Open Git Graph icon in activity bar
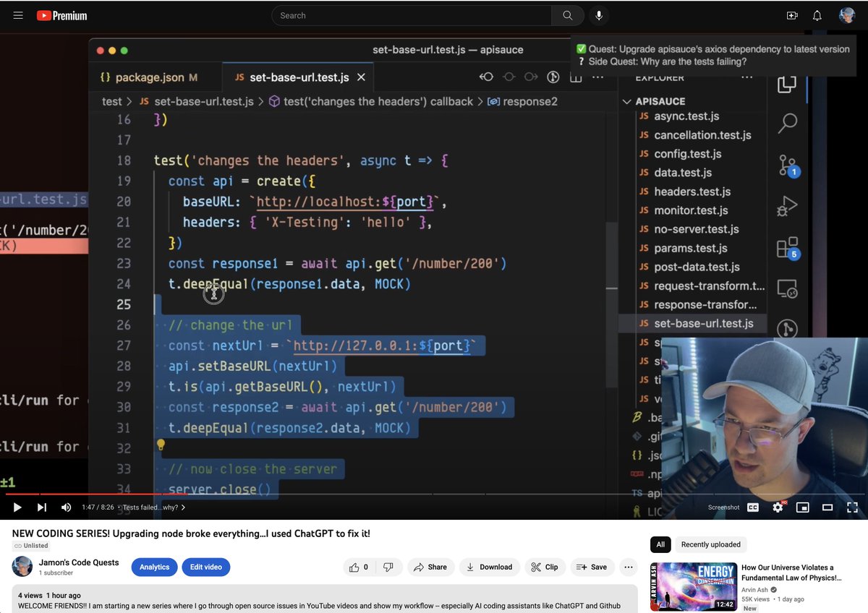This screenshot has height=613, width=868. [788, 329]
